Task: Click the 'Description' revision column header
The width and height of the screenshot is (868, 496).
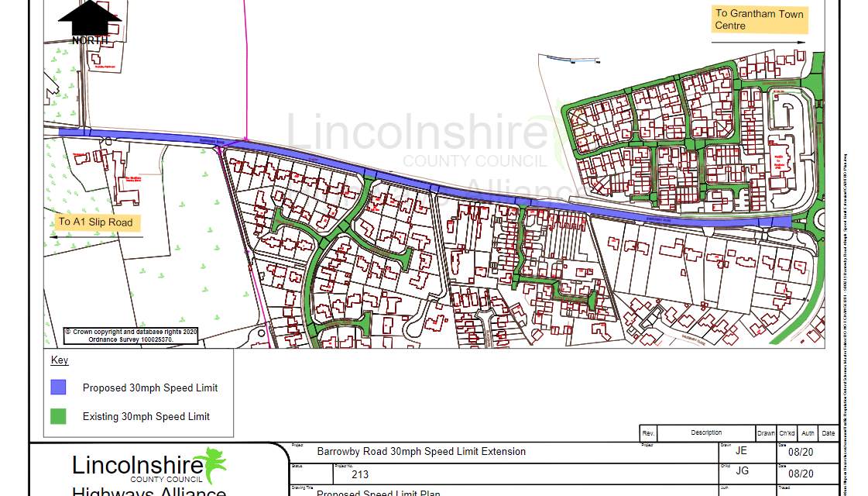Action: [706, 432]
